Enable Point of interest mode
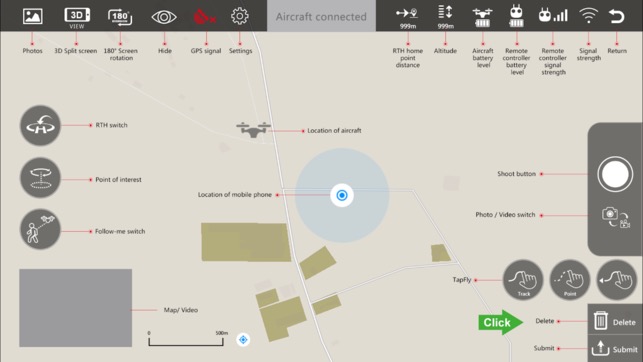Viewport: 643px width, 362px height. pos(40,178)
